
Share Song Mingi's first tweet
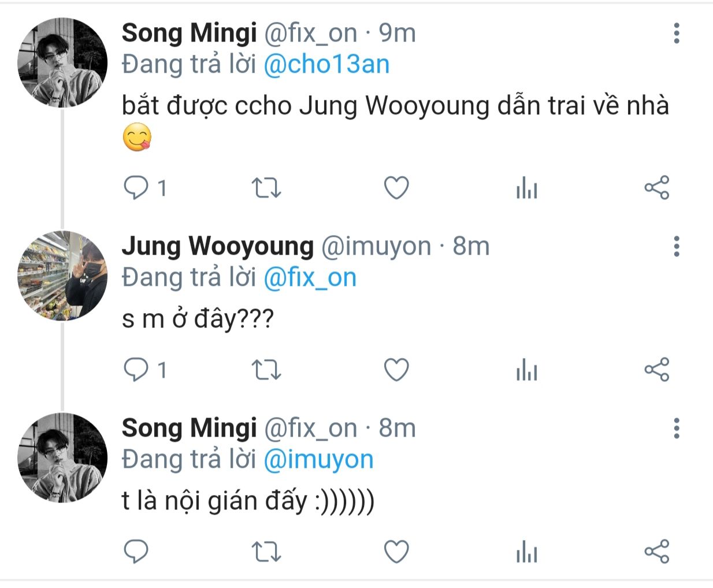click(656, 188)
